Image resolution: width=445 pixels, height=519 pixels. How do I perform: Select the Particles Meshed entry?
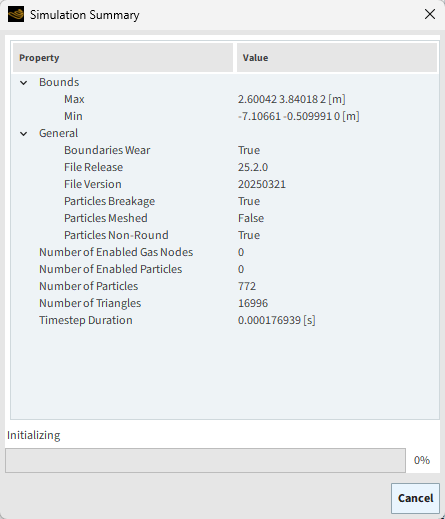click(225, 218)
